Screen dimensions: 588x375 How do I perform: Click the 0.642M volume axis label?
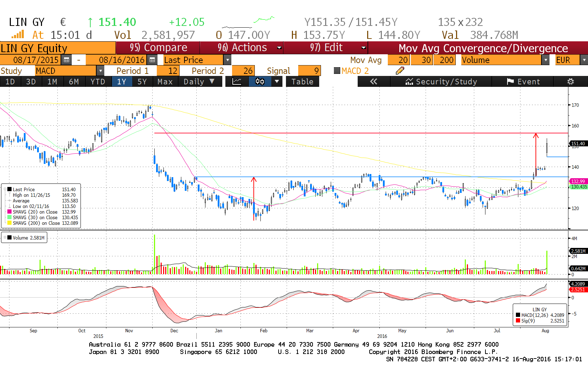[578, 269]
